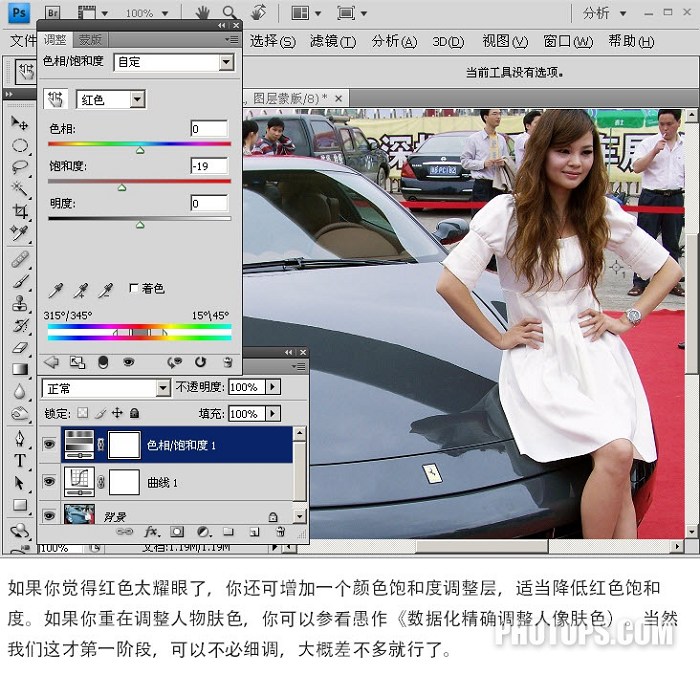Select the Crop tool
This screenshot has height=675, width=700.
coord(20,211)
